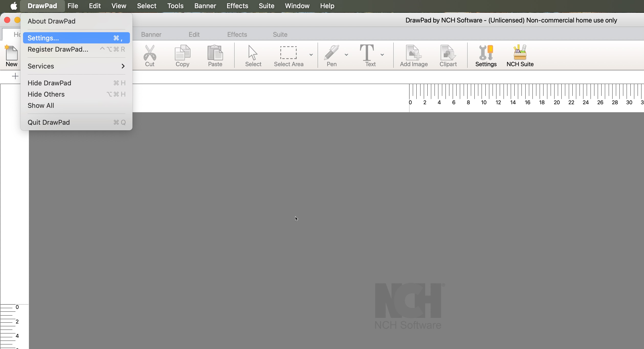Screen dimensions: 644x349
Task: Click Quit DrawPad menu entry
Action: pos(76,122)
